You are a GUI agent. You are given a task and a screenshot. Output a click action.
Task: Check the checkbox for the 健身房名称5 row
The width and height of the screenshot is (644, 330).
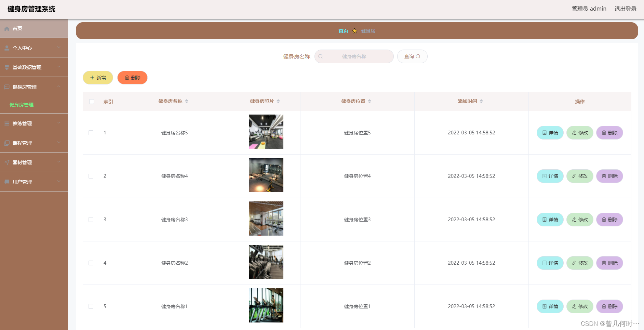pyautogui.click(x=91, y=133)
